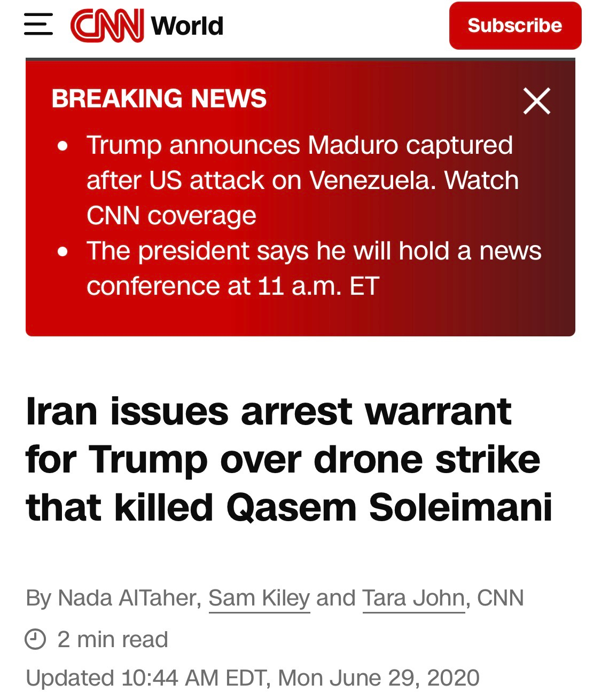Go to the World section
Screen dimensions: 601x700
click(x=187, y=26)
